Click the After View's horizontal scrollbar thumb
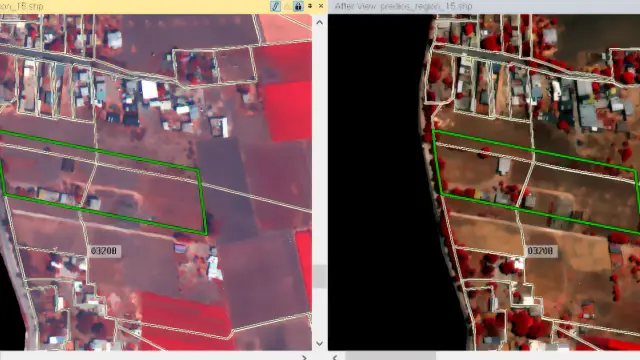 [391, 357]
